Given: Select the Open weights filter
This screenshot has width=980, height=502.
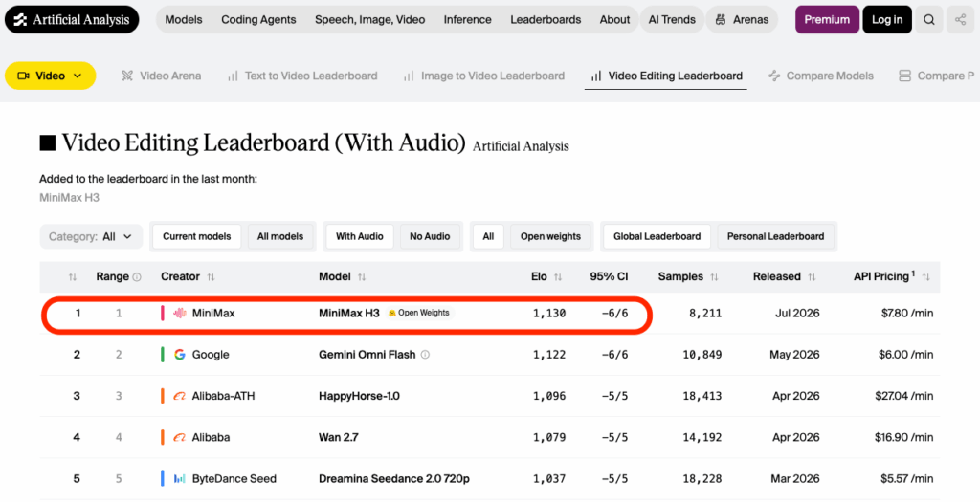Looking at the screenshot, I should 550,236.
